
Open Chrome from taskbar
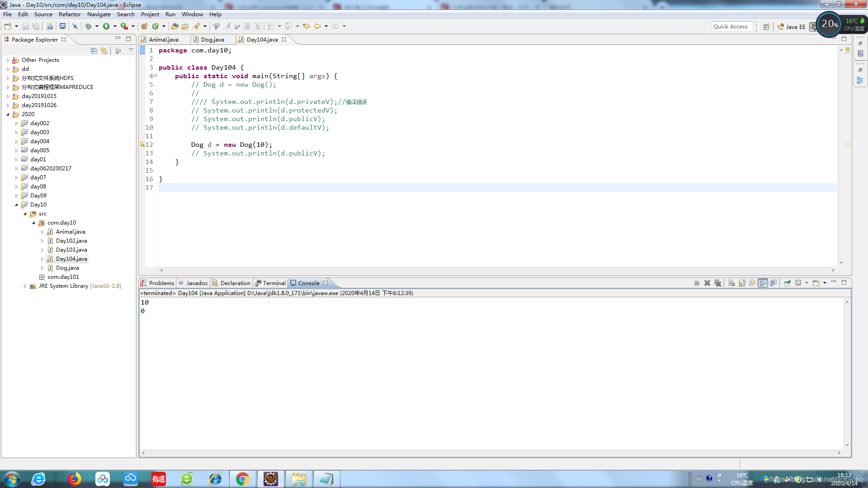(242, 479)
